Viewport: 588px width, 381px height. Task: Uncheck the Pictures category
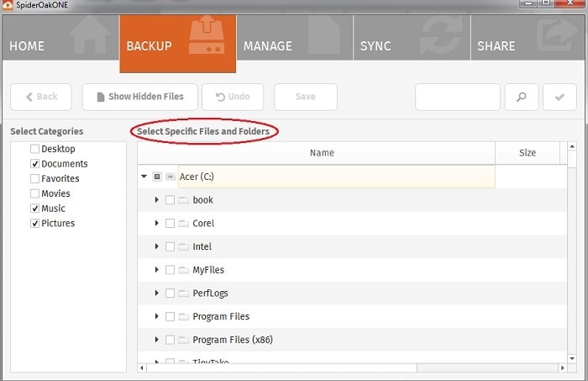click(35, 224)
